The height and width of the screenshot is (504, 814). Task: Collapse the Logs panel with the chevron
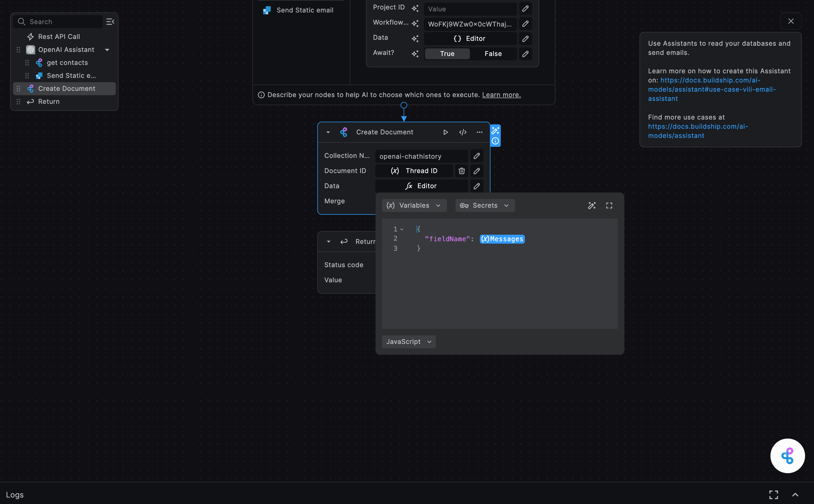(795, 495)
